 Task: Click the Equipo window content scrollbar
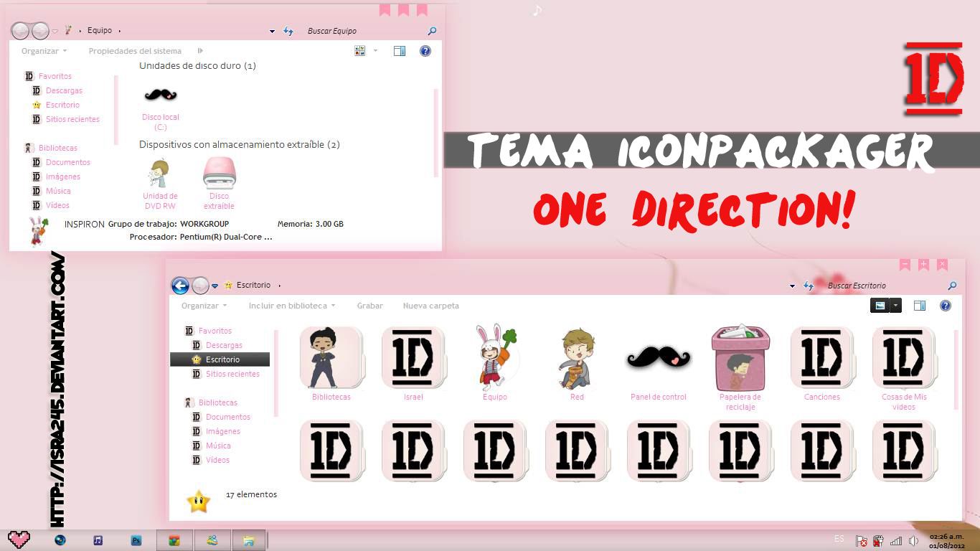click(x=435, y=133)
